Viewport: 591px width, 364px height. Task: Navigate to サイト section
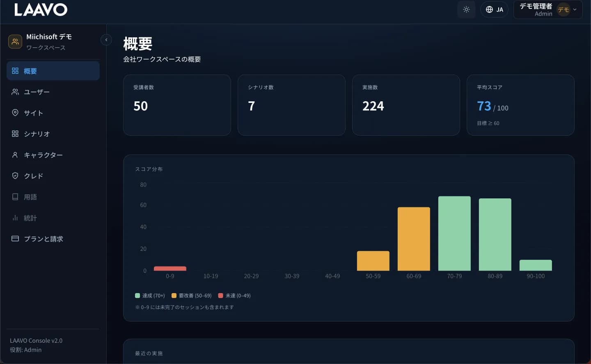(x=53, y=113)
